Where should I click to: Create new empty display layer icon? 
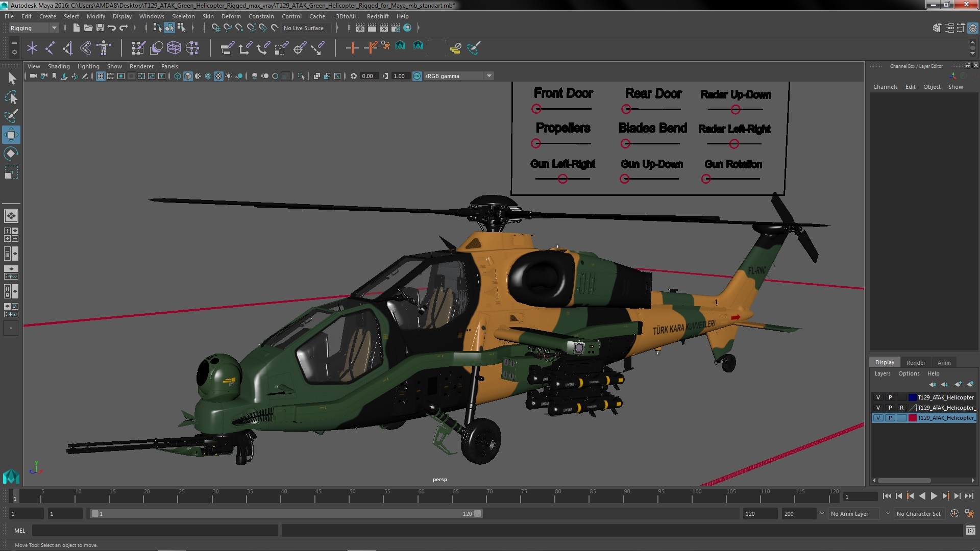point(958,384)
